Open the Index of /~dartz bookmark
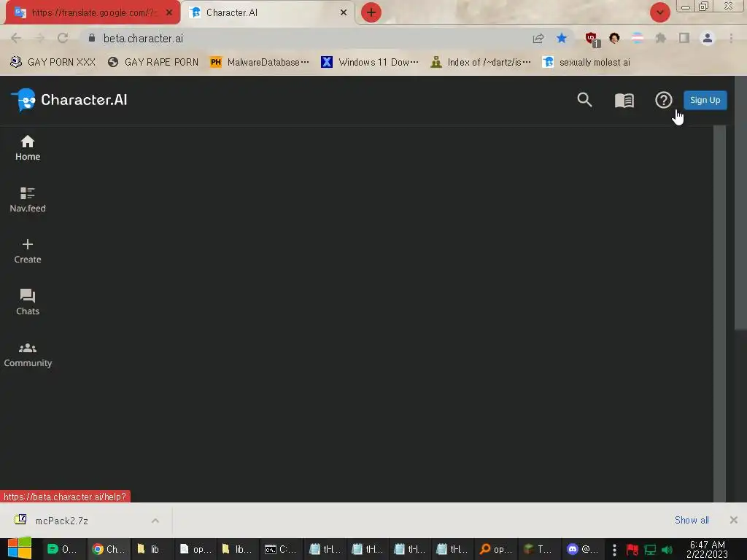The height and width of the screenshot is (560, 747). coord(481,63)
